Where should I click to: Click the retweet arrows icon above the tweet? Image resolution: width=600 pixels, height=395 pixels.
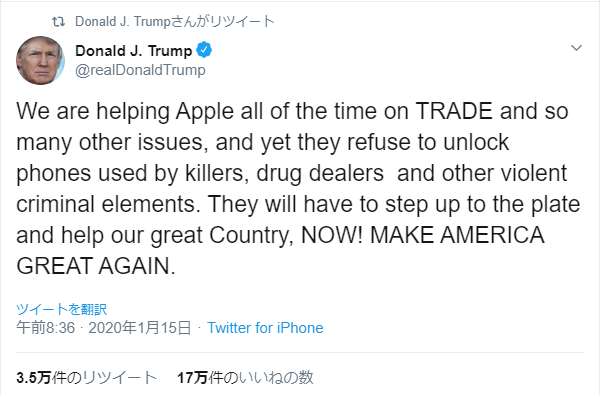58,22
